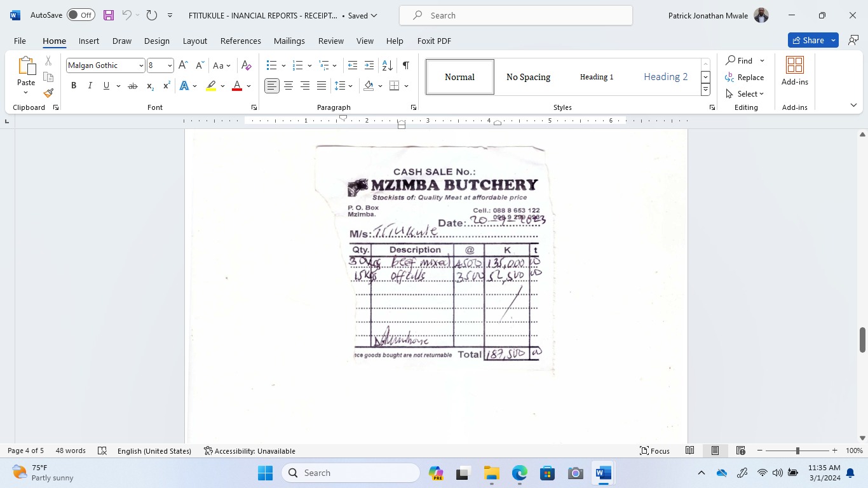Open the File menu
This screenshot has width=868, height=488.
[x=20, y=41]
